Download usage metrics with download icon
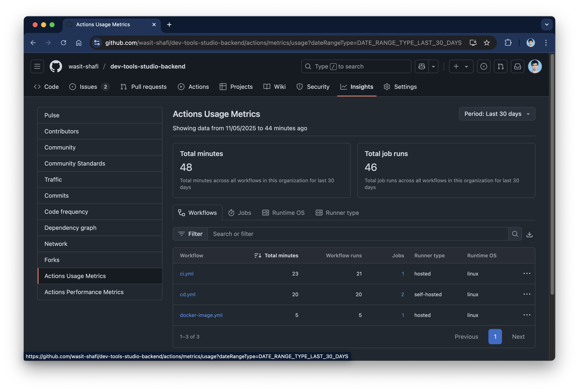 (x=529, y=234)
